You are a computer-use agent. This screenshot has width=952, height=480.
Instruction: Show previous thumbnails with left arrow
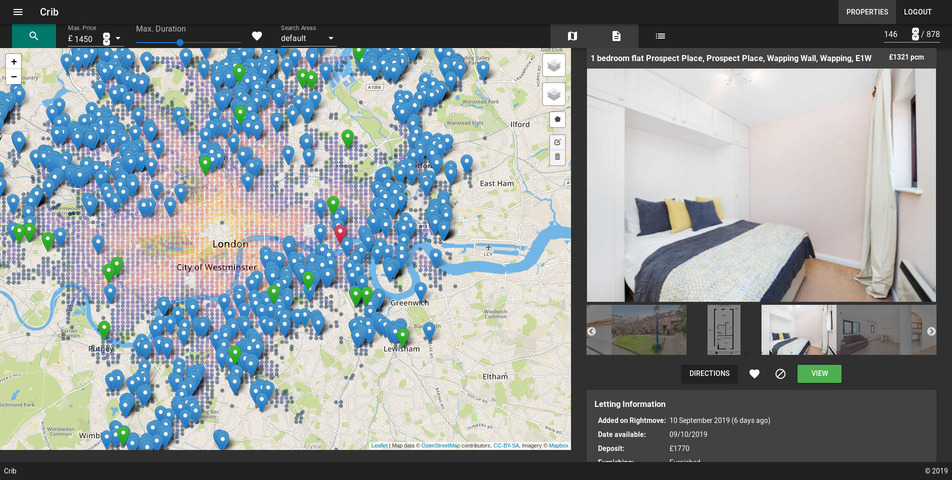591,331
